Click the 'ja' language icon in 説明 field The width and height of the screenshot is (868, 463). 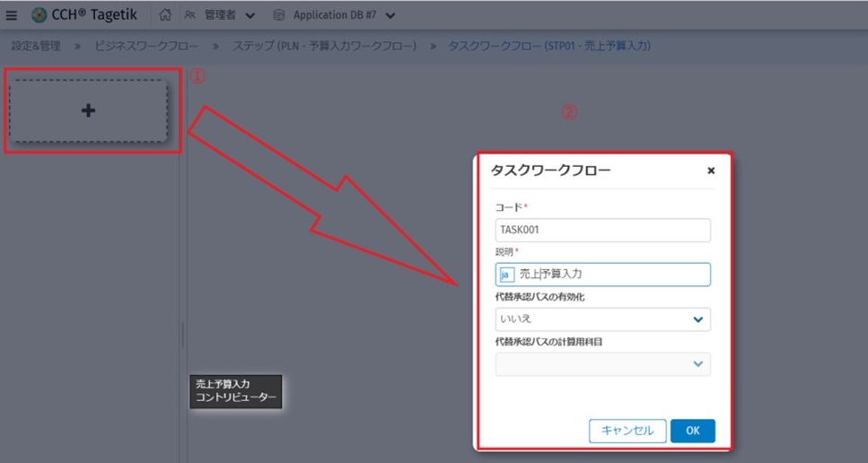coord(505,275)
